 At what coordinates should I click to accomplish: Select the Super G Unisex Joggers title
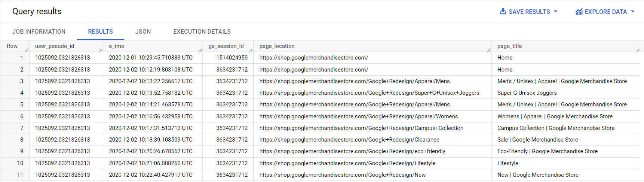pos(527,93)
